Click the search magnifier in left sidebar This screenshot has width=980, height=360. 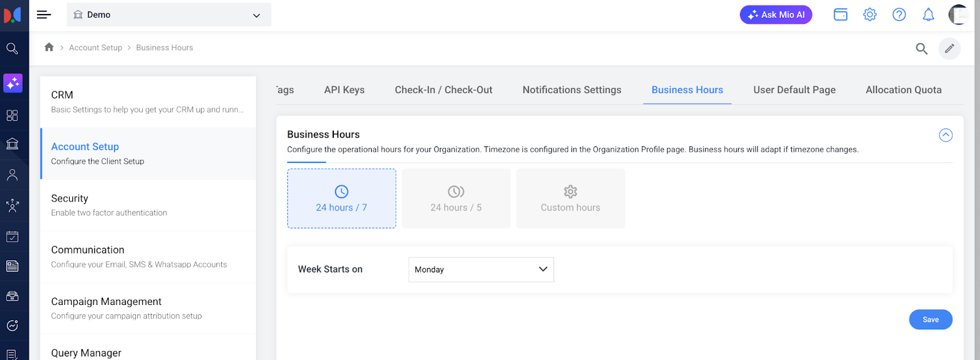(12, 48)
